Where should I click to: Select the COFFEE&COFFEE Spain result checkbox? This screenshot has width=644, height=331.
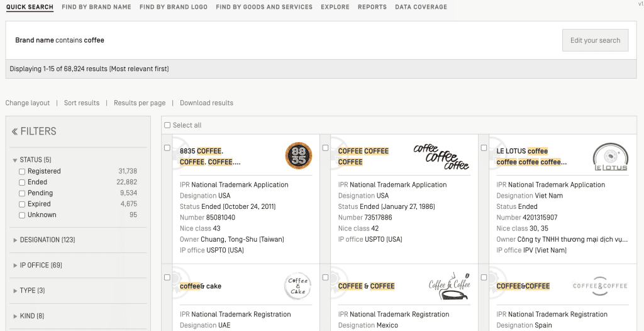tap(484, 278)
